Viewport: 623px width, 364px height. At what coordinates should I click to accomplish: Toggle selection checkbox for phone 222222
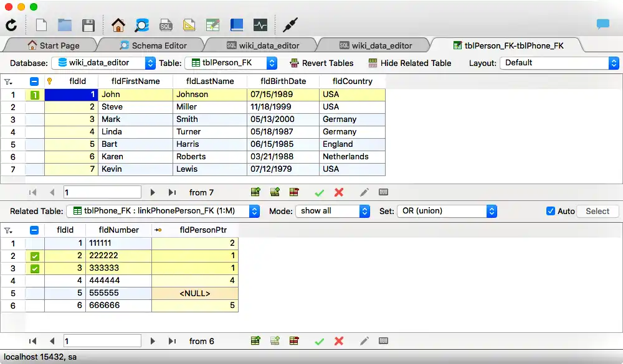(34, 256)
